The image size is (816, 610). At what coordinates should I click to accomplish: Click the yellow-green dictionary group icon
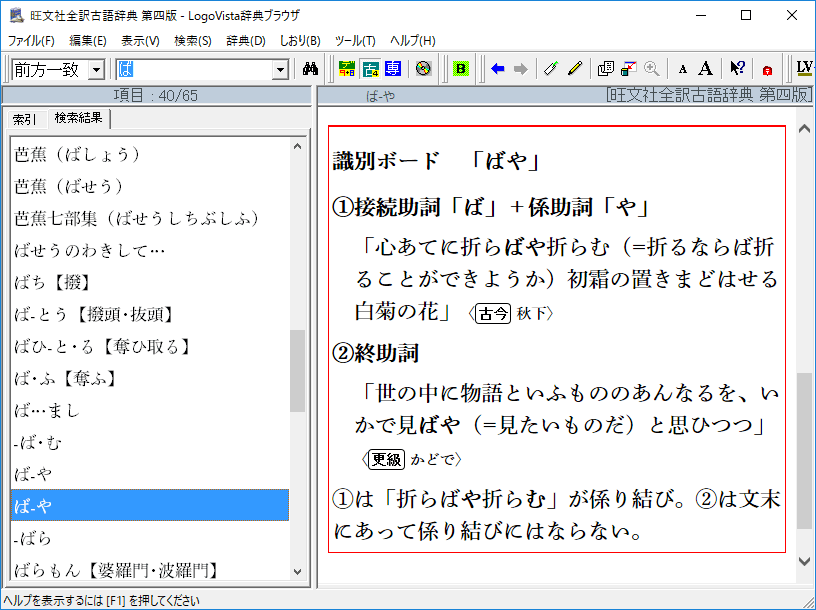tap(347, 69)
